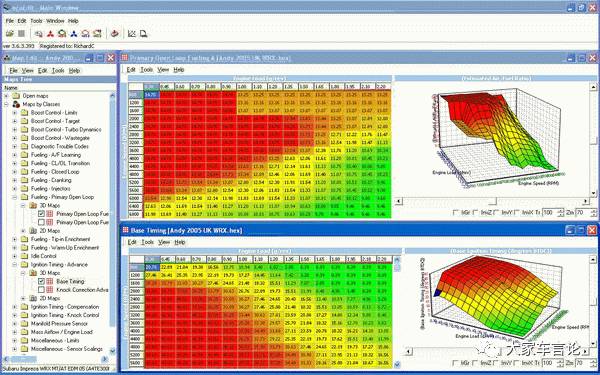Expand the Fueling - Tip-in Enrichment node
Viewport: 600px width, 375px height.
tap(15, 239)
